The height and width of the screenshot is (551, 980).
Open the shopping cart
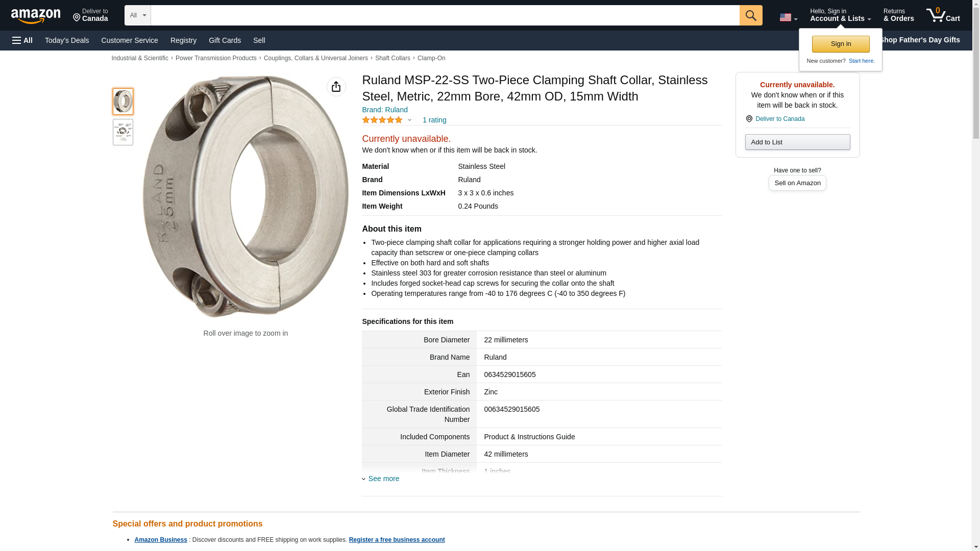943,15
